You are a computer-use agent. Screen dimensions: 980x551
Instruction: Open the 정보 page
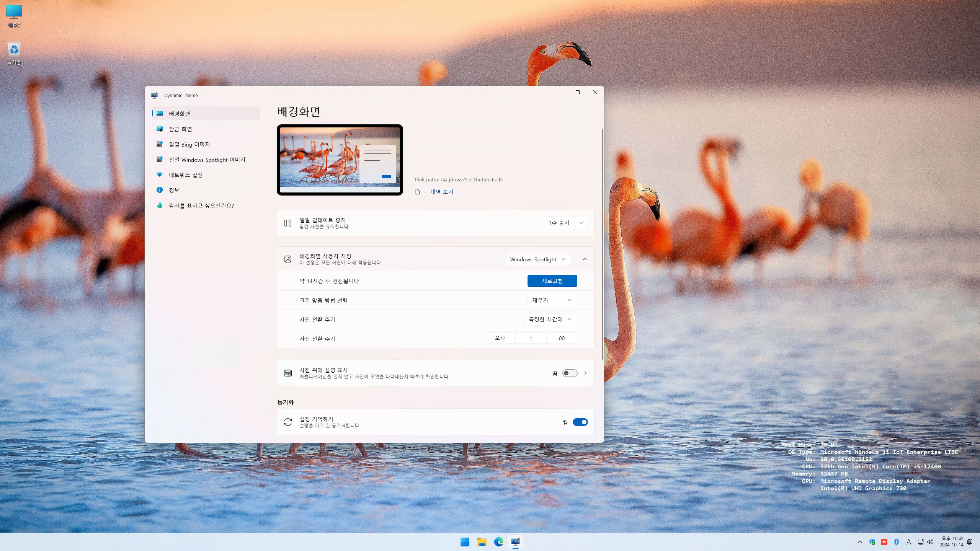pos(206,190)
